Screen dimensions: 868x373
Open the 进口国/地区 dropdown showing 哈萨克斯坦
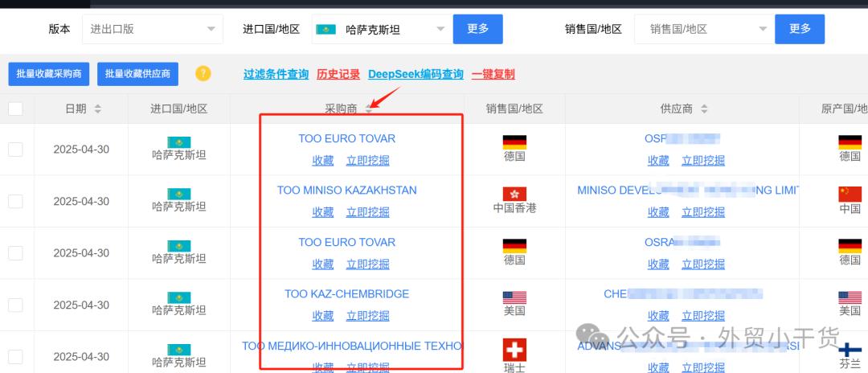tap(382, 29)
